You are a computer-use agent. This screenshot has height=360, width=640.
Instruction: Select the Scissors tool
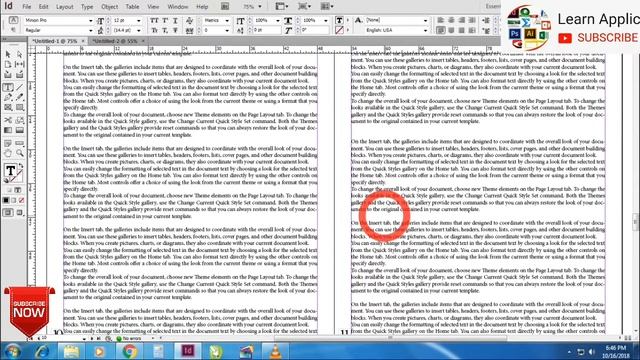point(8,120)
